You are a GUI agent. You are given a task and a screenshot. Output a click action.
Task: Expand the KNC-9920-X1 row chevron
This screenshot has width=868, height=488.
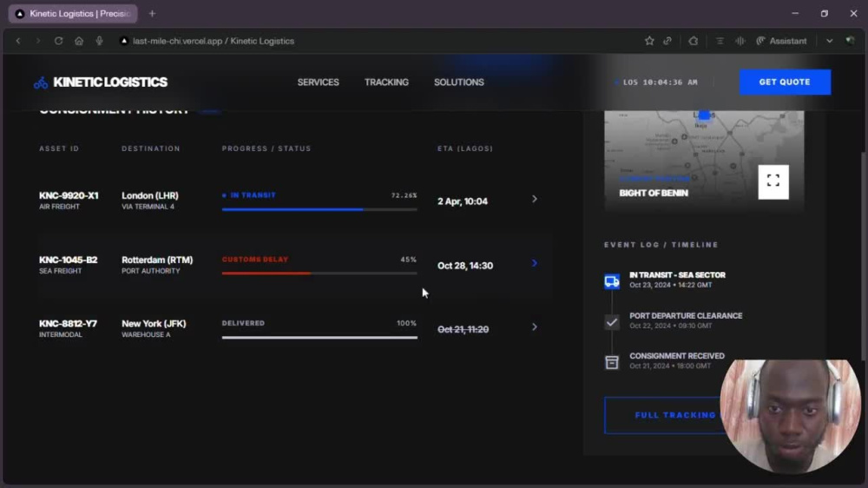point(534,199)
